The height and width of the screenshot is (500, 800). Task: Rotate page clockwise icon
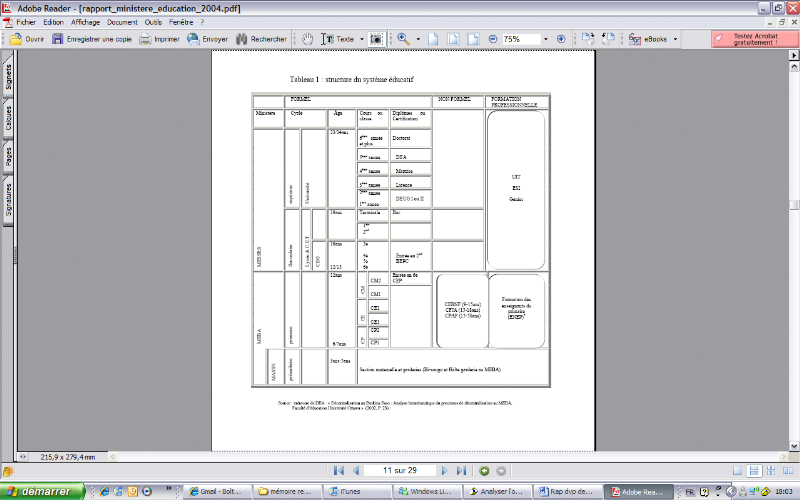(x=588, y=39)
